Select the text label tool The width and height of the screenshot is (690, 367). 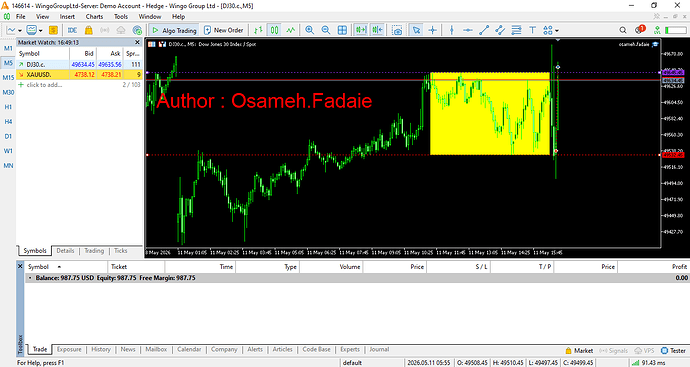coord(532,30)
